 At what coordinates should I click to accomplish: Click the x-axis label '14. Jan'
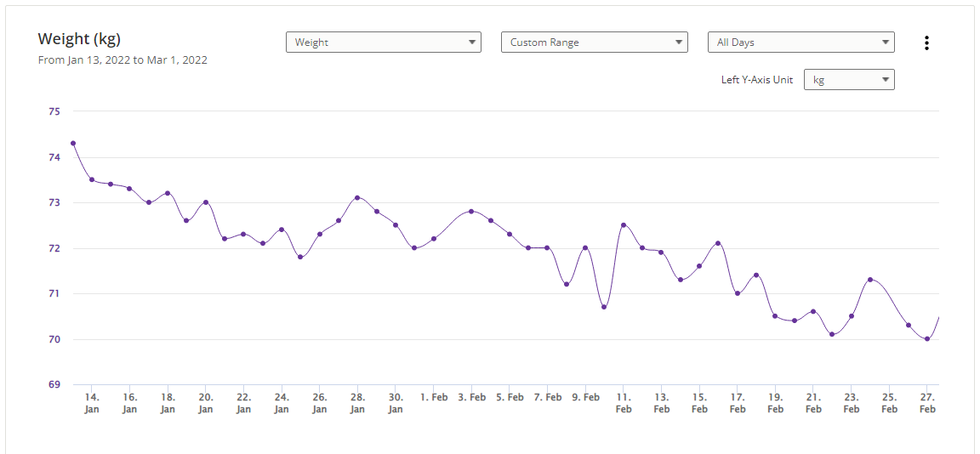92,403
